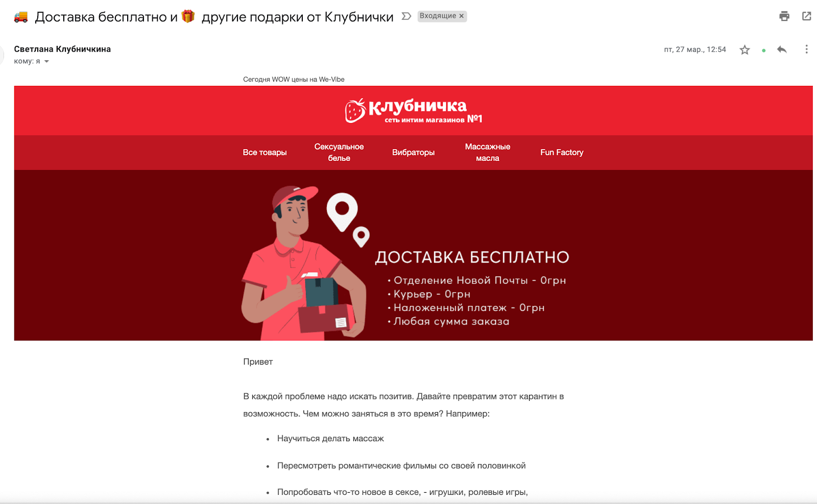Click the Доставка бесплатно banner image

pos(413,255)
